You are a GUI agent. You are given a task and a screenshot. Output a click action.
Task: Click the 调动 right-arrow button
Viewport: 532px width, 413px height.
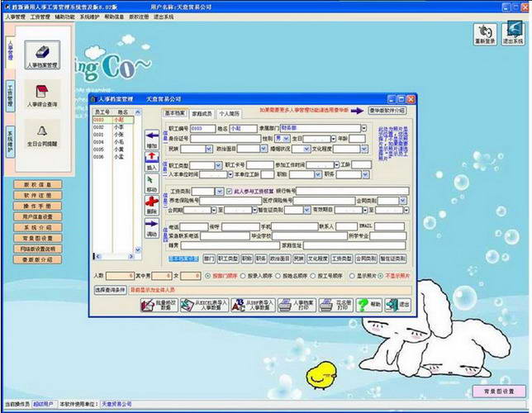click(152, 228)
